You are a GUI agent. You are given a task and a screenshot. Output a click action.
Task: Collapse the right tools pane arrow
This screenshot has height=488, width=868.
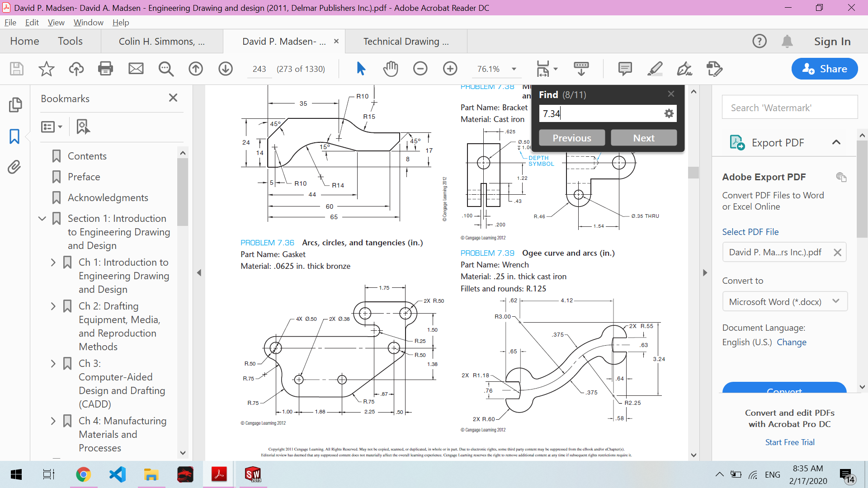pos(705,272)
